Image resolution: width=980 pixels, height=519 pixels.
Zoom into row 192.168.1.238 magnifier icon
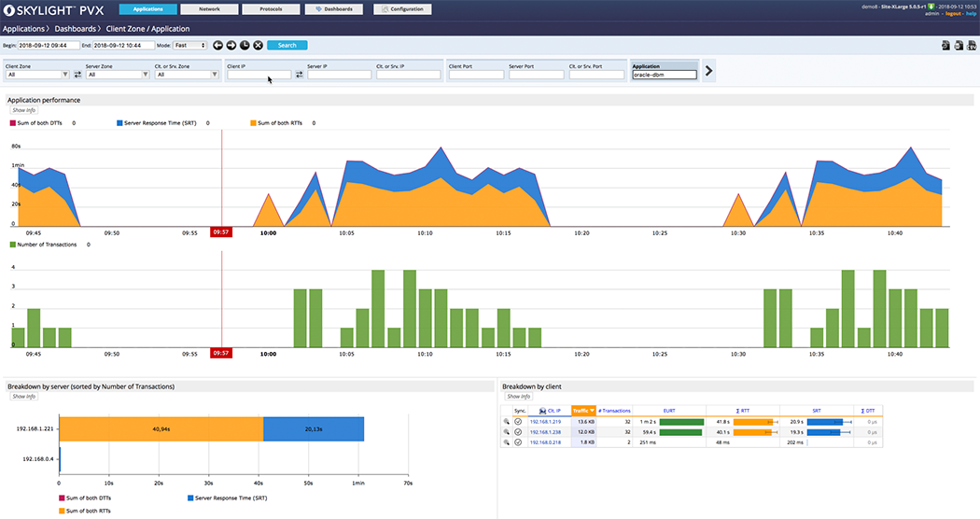pyautogui.click(x=506, y=432)
